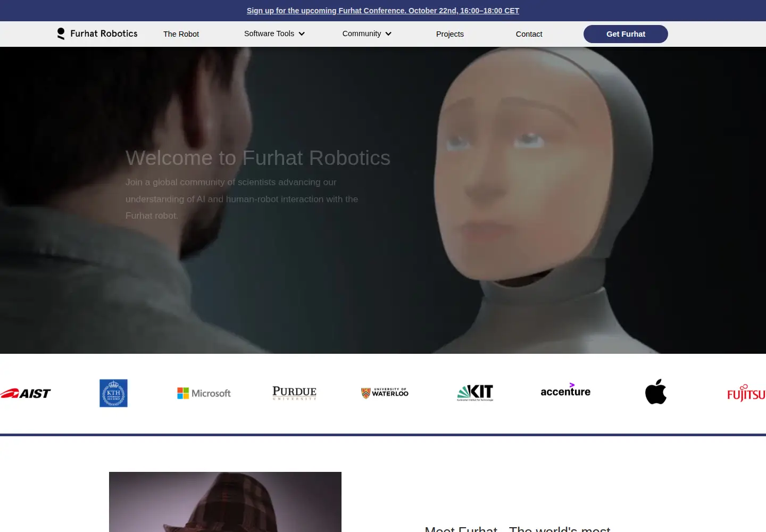766x532 pixels.
Task: Click the KIT logo
Action: 475,393
